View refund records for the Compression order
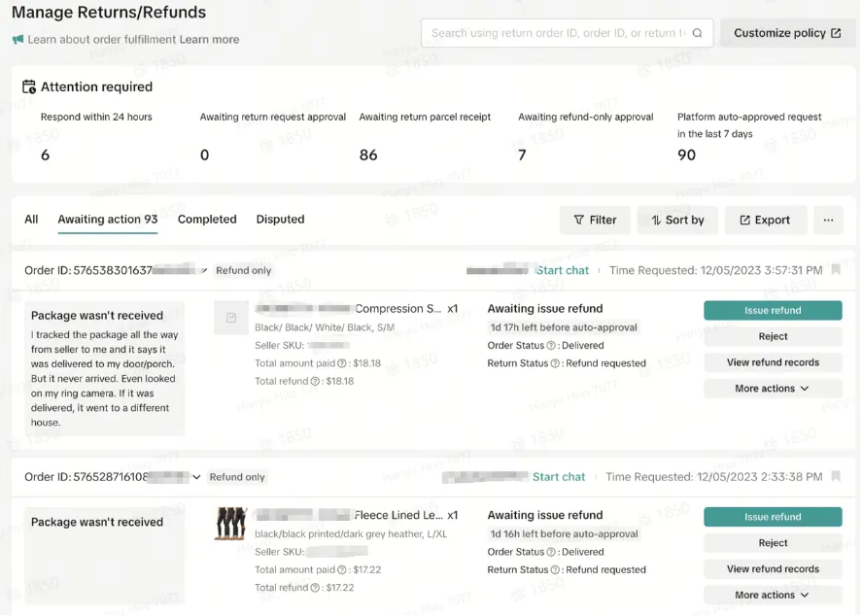Viewport: 862px width, 616px height. click(773, 362)
